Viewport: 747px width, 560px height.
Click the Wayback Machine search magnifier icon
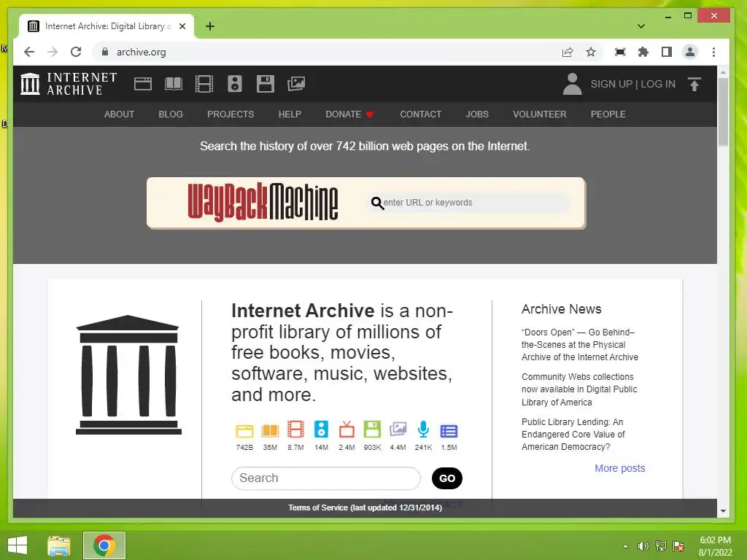pos(377,203)
